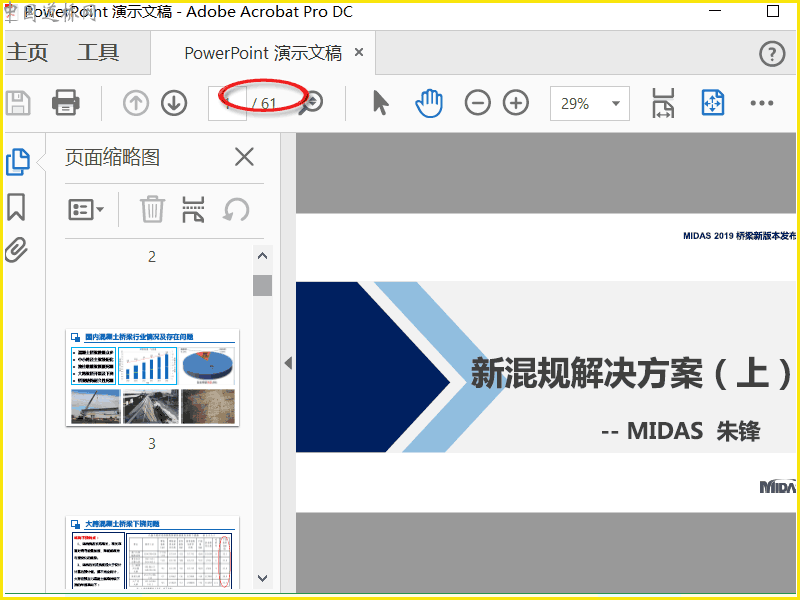This screenshot has width=800, height=600.
Task: Select page 2 thumbnail
Action: [152, 257]
